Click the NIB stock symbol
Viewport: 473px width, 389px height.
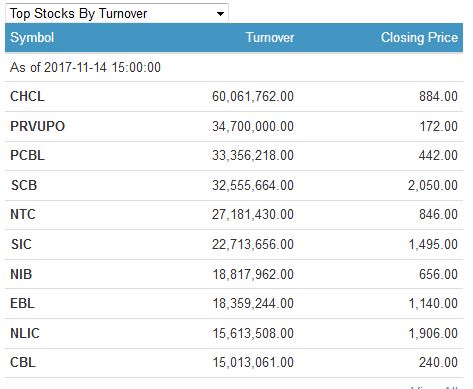click(x=21, y=274)
